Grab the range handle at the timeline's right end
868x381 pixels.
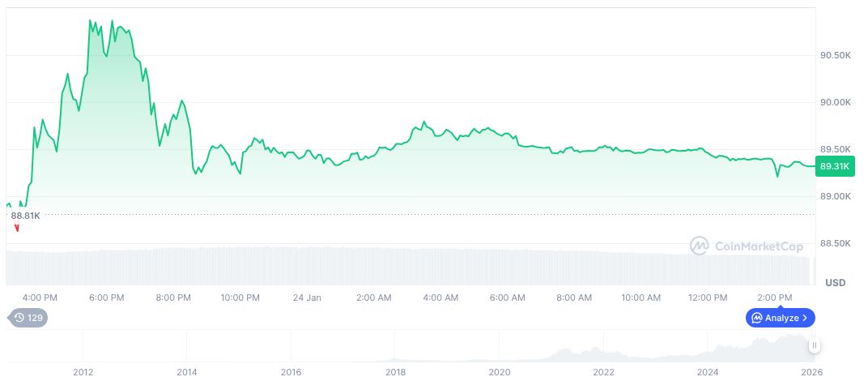point(815,345)
